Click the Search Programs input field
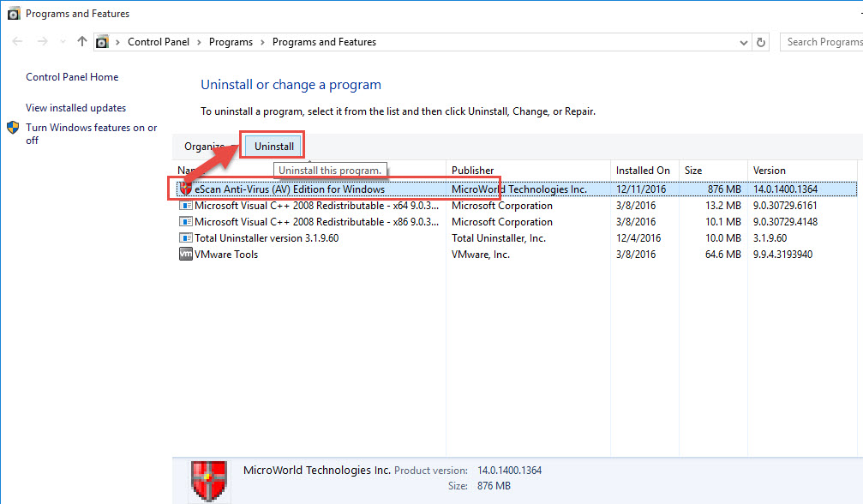Image resolution: width=863 pixels, height=504 pixels. [823, 42]
